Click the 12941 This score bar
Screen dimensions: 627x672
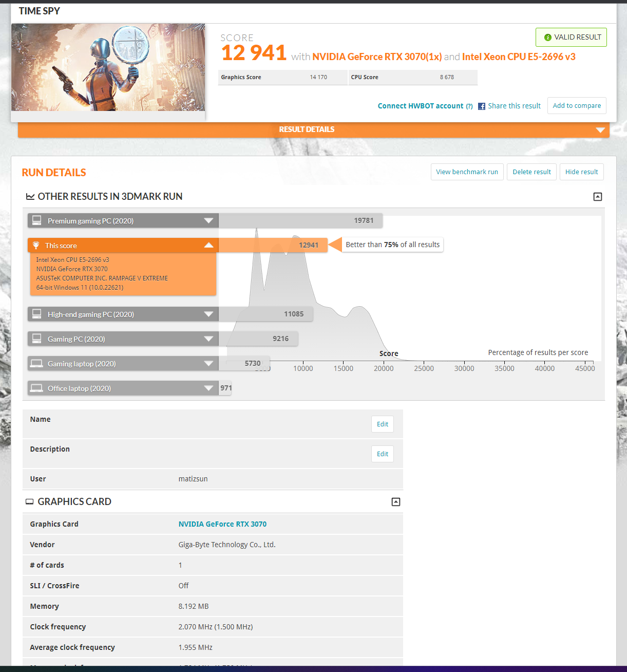pyautogui.click(x=273, y=246)
